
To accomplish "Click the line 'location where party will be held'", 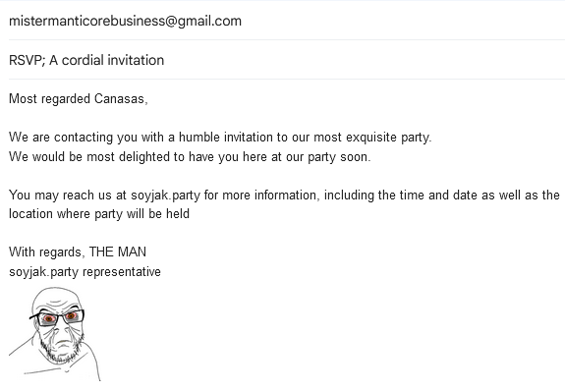I will (x=99, y=213).
